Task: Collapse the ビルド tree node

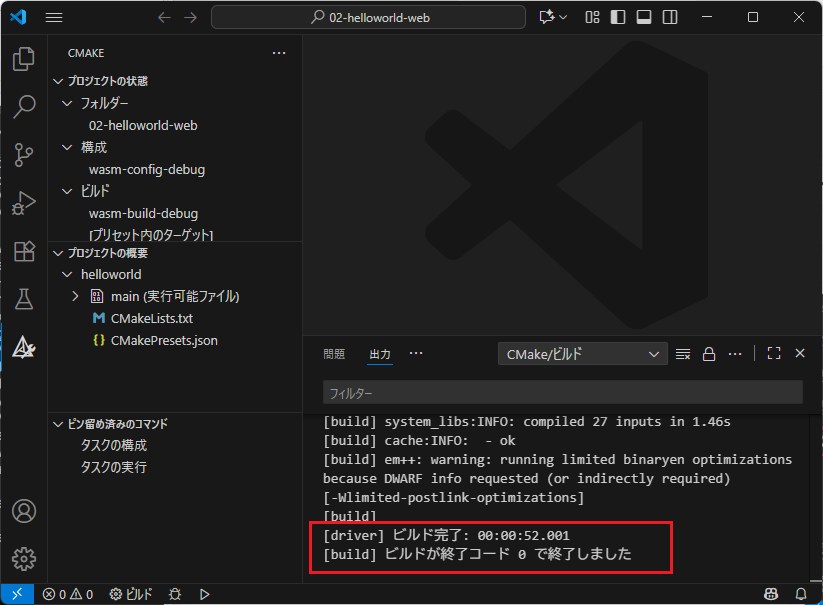Action: click(x=67, y=192)
